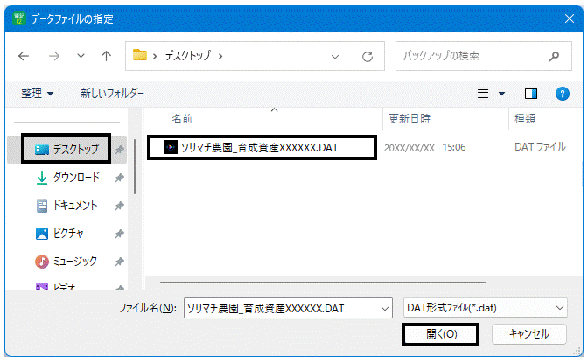The height and width of the screenshot is (364, 588).
Task: Click pin icon beside ドキュメント
Action: coord(119,206)
